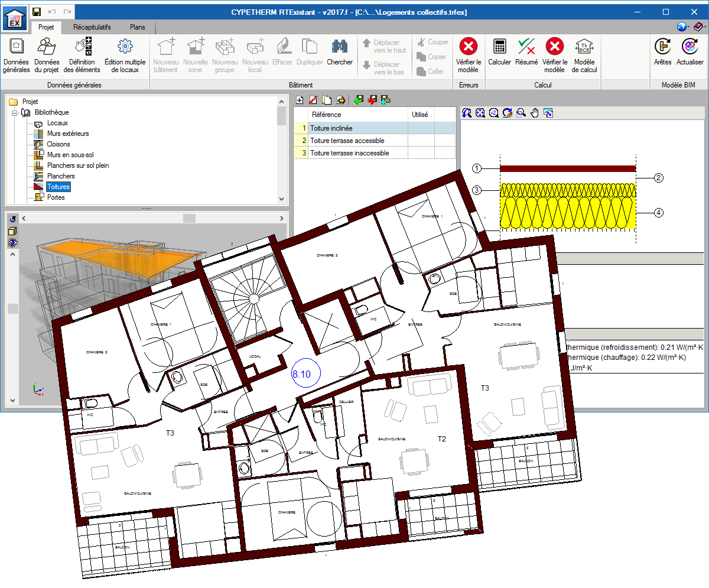
Task: Run the Calculer calculator tool
Action: point(500,52)
